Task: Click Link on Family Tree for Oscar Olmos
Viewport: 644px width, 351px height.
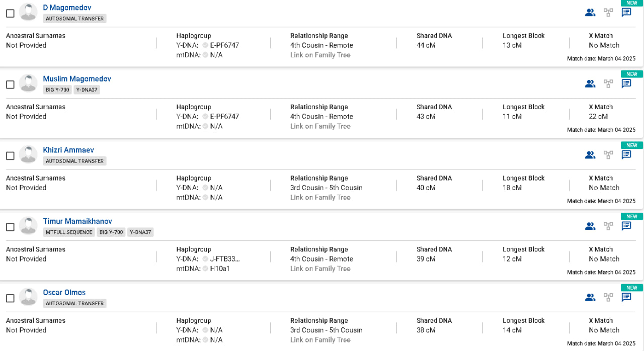Action: coord(320,340)
